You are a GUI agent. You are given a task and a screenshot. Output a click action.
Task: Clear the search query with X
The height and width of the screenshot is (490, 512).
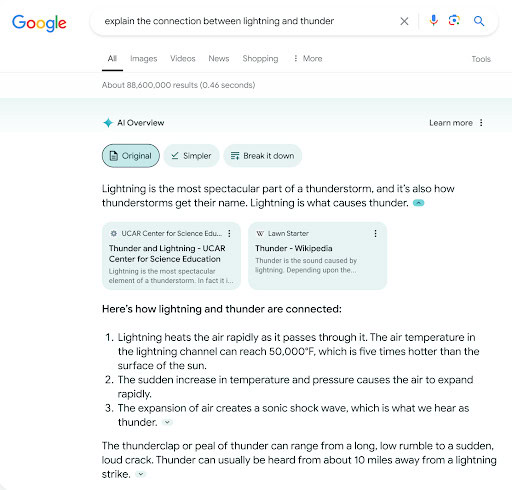[404, 21]
